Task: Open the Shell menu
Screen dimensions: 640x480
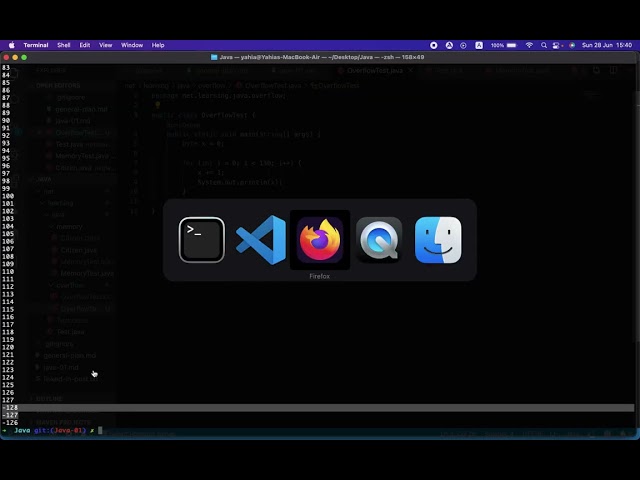Action: (64, 45)
